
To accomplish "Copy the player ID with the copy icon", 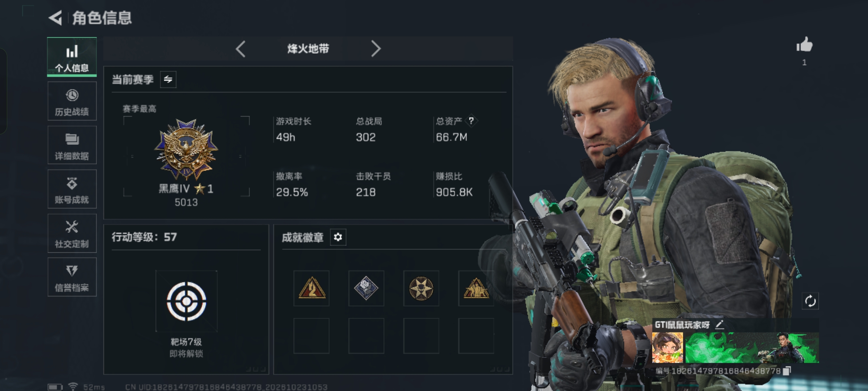I will (786, 371).
